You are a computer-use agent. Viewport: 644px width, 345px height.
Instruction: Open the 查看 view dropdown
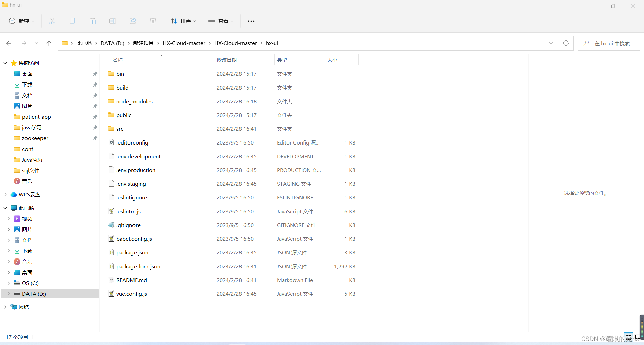click(x=221, y=21)
